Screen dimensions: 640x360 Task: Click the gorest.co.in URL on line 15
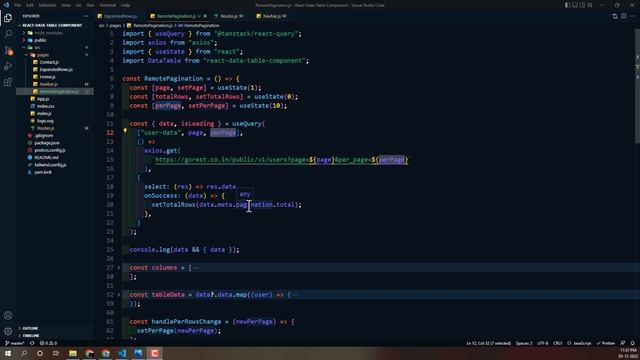point(282,160)
